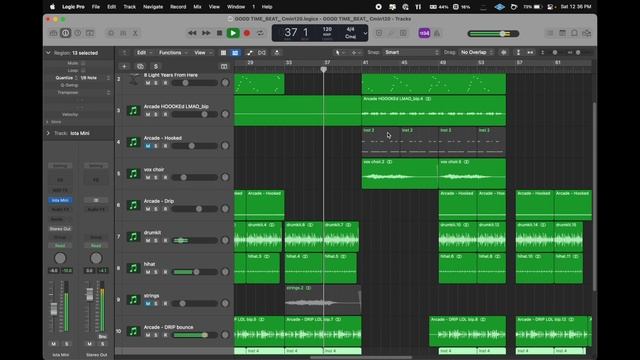Click the Catch playhead icon
640x360 pixels.
click(x=277, y=53)
